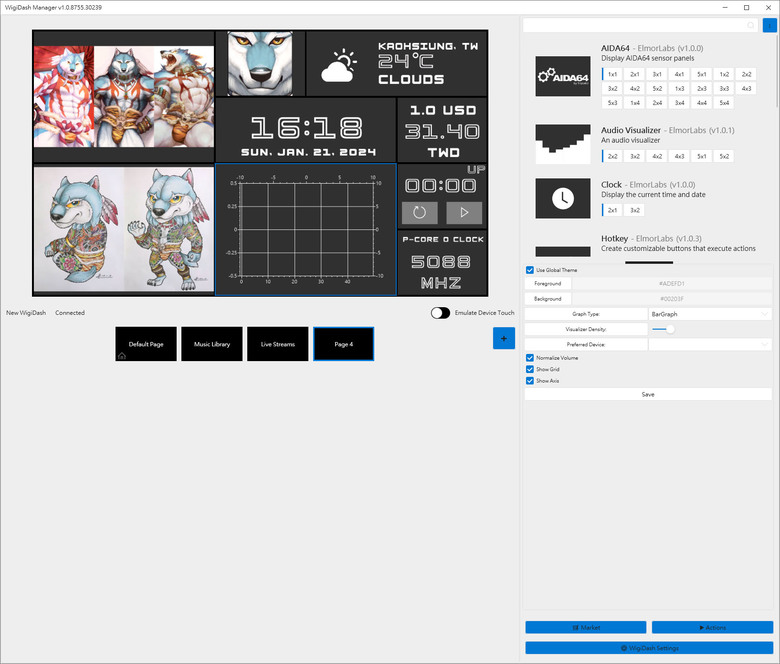
Task: Uncheck Show Axis
Action: pyautogui.click(x=530, y=381)
